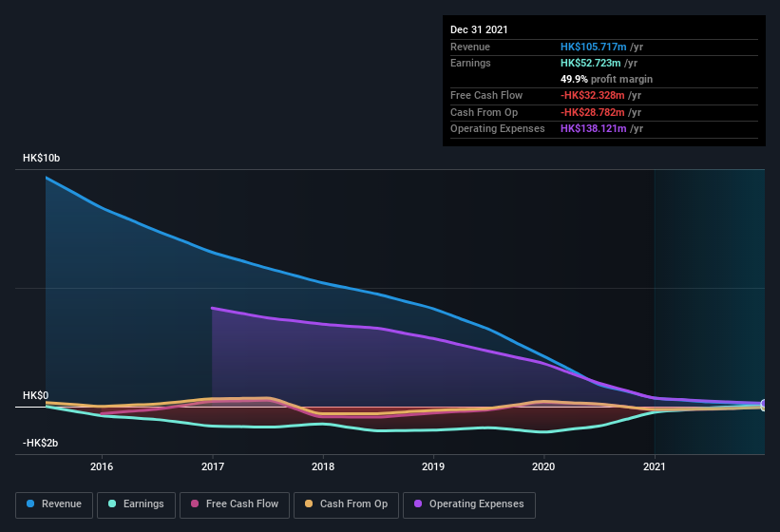Toggle the Revenue series legend button
This screenshot has height=532, width=780.
tap(54, 504)
